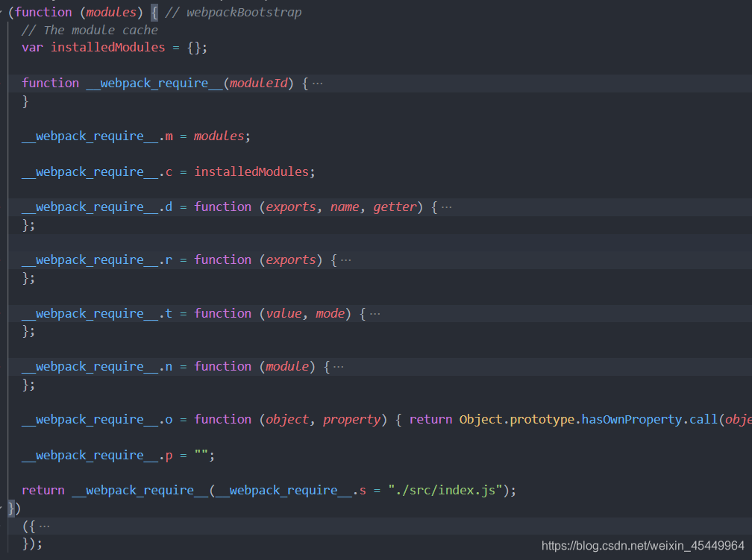This screenshot has height=560, width=752.
Task: Click 'hasOwnProperty' method name
Action: pos(632,420)
